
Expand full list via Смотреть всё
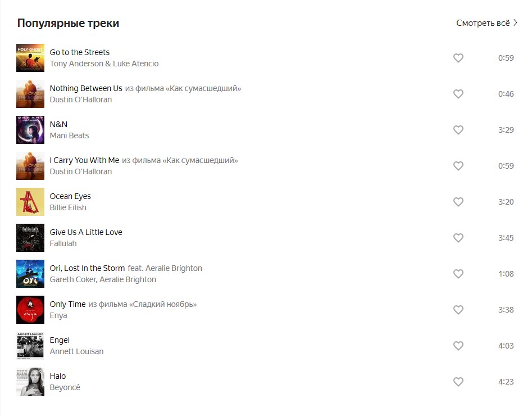[486, 23]
